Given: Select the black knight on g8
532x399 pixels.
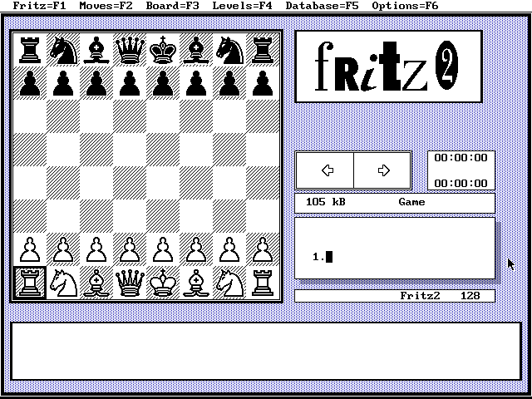Looking at the screenshot, I should click(229, 50).
